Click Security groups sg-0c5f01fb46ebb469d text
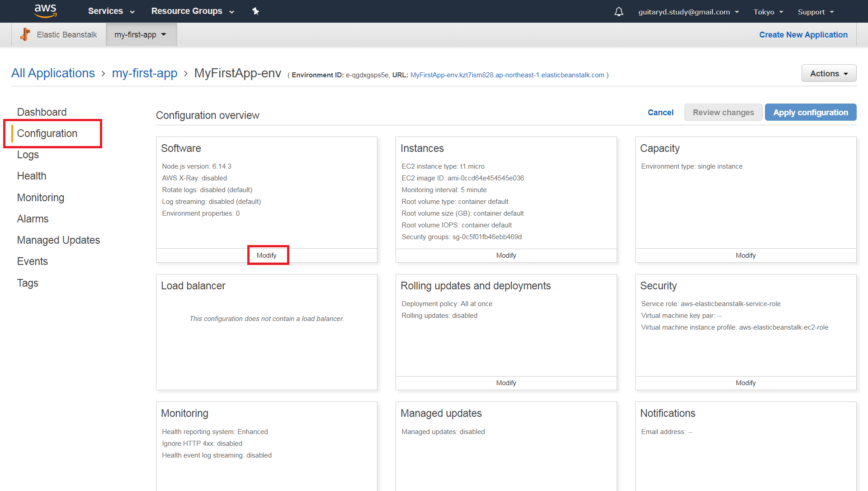The height and width of the screenshot is (491, 868). 462,237
